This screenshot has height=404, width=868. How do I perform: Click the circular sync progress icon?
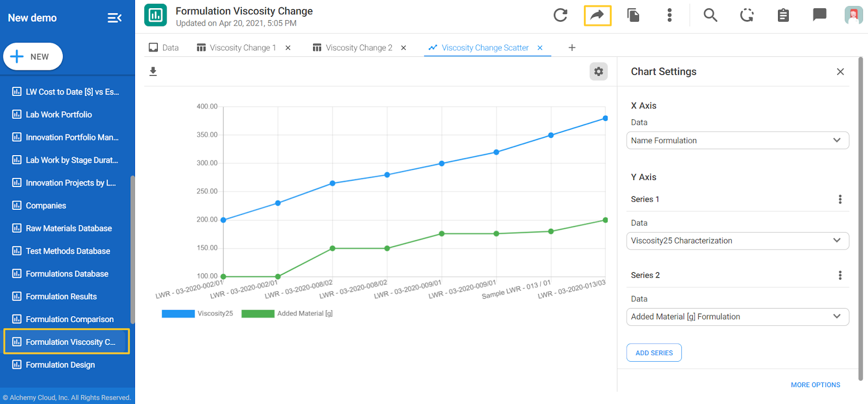pyautogui.click(x=747, y=15)
